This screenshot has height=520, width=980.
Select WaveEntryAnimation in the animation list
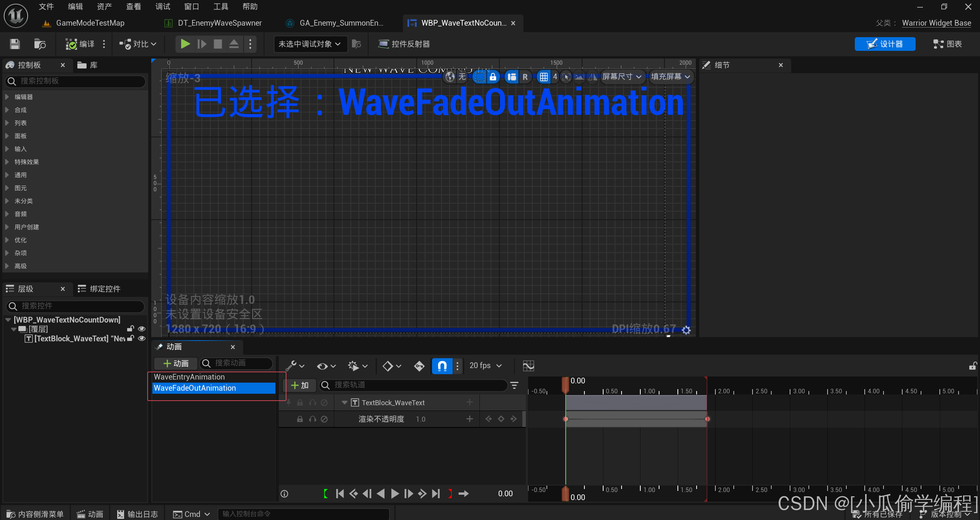(189, 377)
